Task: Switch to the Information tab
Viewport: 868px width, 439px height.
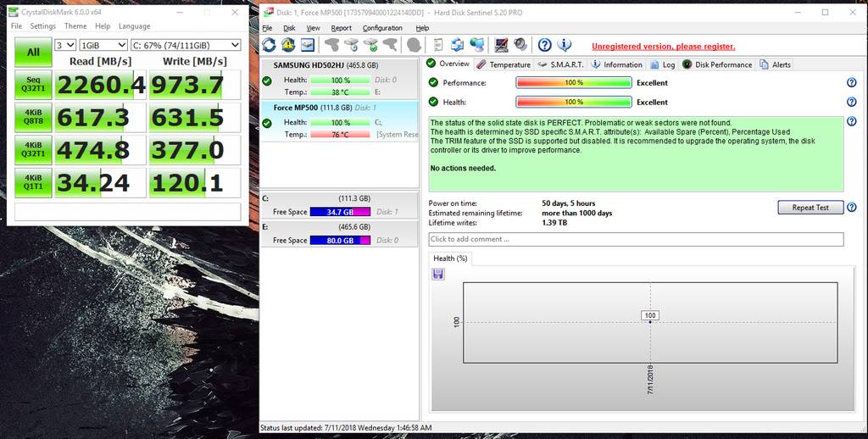Action: point(617,64)
